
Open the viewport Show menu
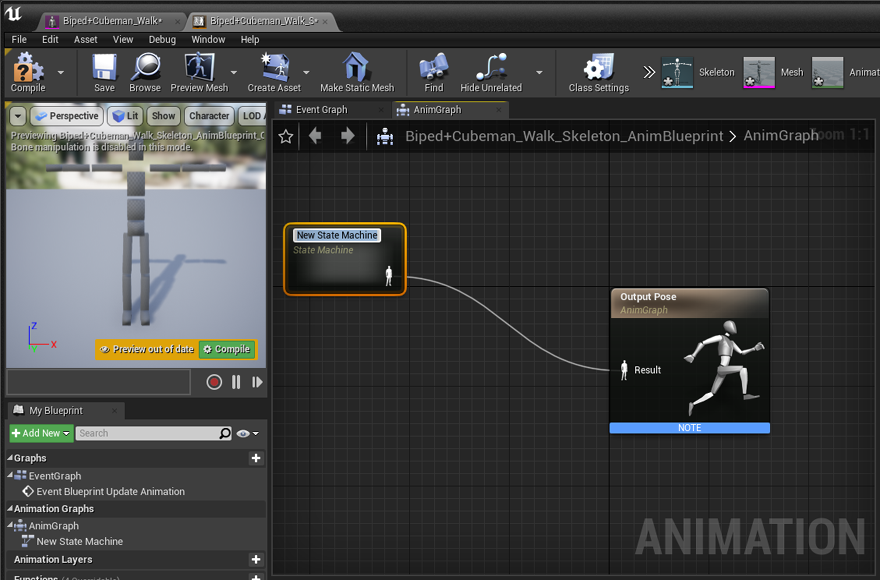tap(163, 116)
